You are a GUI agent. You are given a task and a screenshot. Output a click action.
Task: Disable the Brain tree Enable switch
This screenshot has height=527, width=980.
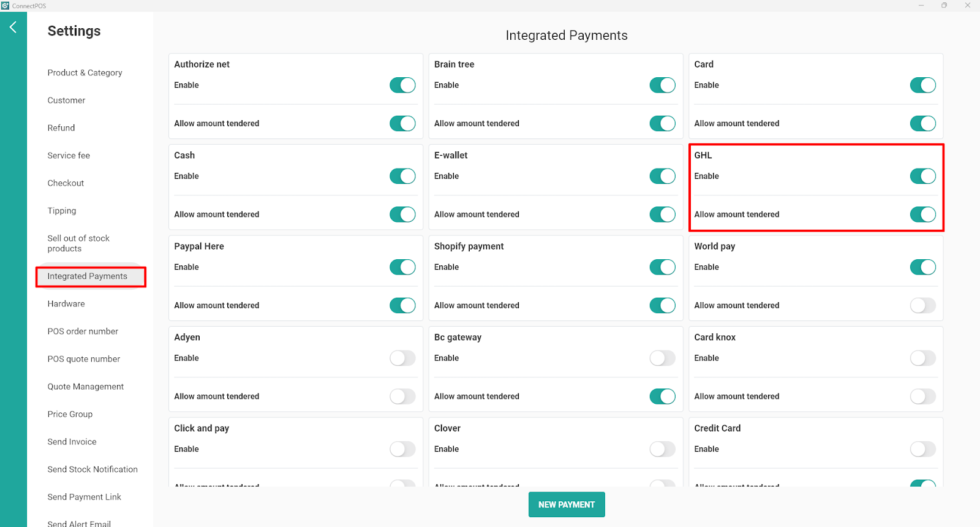(x=663, y=85)
